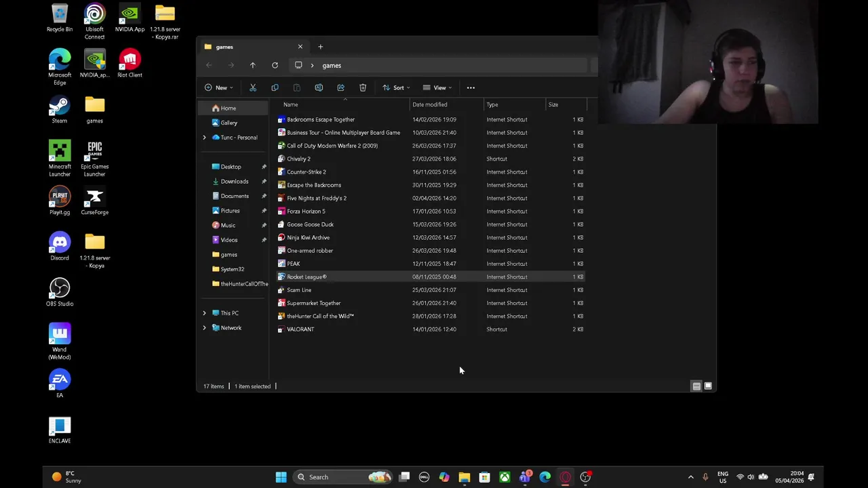Open the EA desktop icon
This screenshot has width=868, height=488.
59,384
